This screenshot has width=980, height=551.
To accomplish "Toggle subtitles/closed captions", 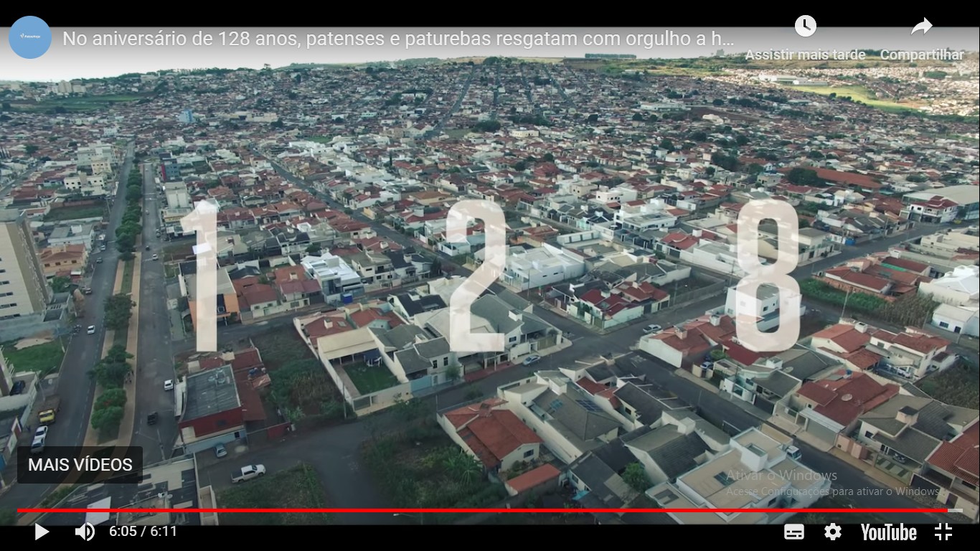I will click(794, 532).
